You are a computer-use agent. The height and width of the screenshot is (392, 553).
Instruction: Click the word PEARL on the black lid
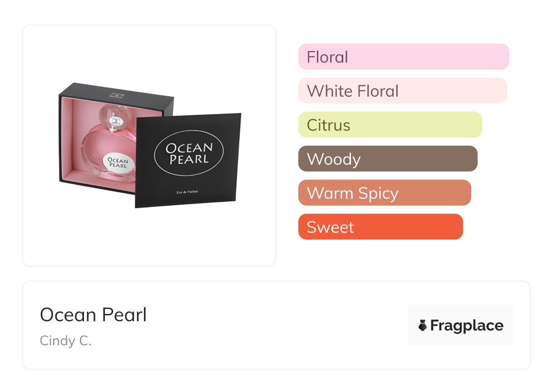click(x=189, y=159)
